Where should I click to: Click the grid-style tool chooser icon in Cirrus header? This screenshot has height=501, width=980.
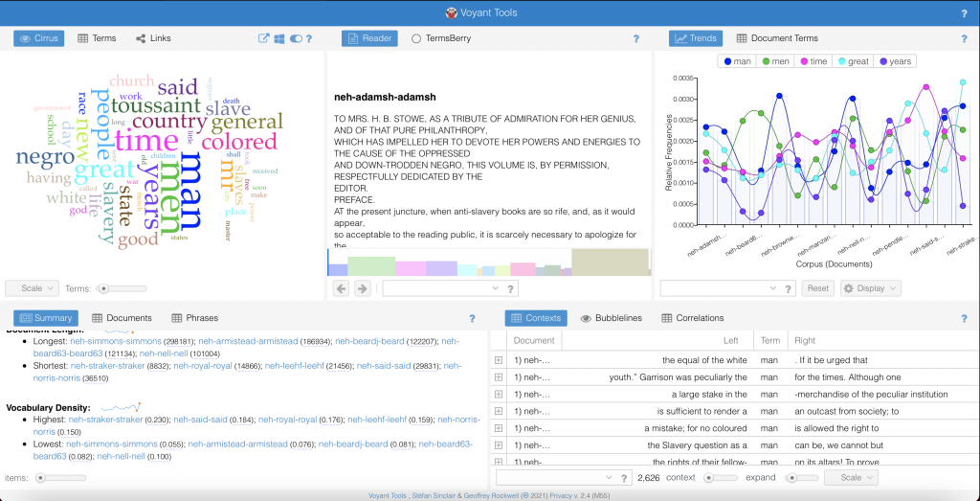pos(279,38)
